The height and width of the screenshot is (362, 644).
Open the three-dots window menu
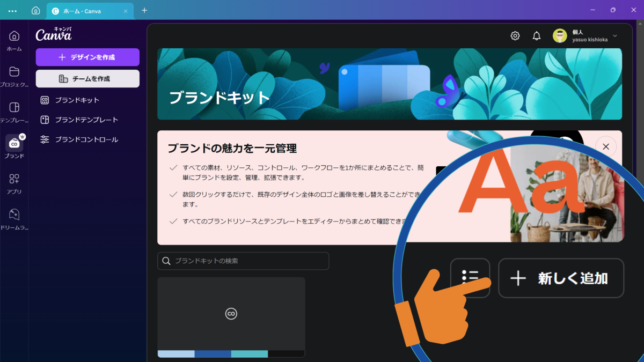pos(13,11)
